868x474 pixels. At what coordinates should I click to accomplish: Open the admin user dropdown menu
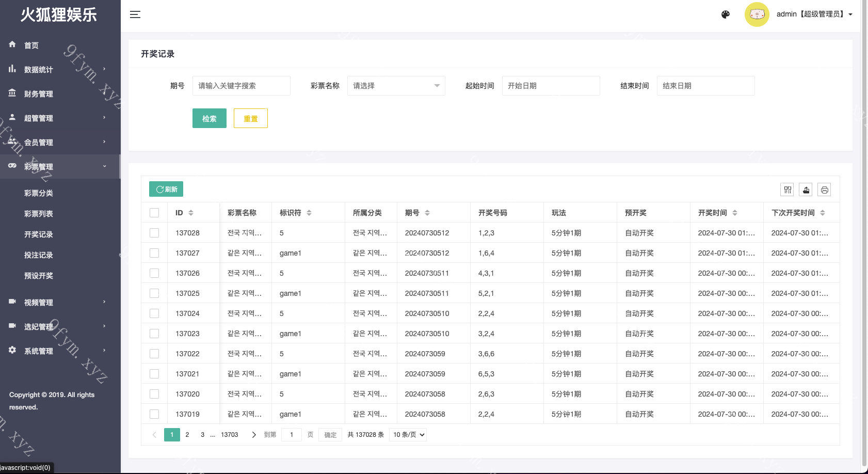[814, 14]
